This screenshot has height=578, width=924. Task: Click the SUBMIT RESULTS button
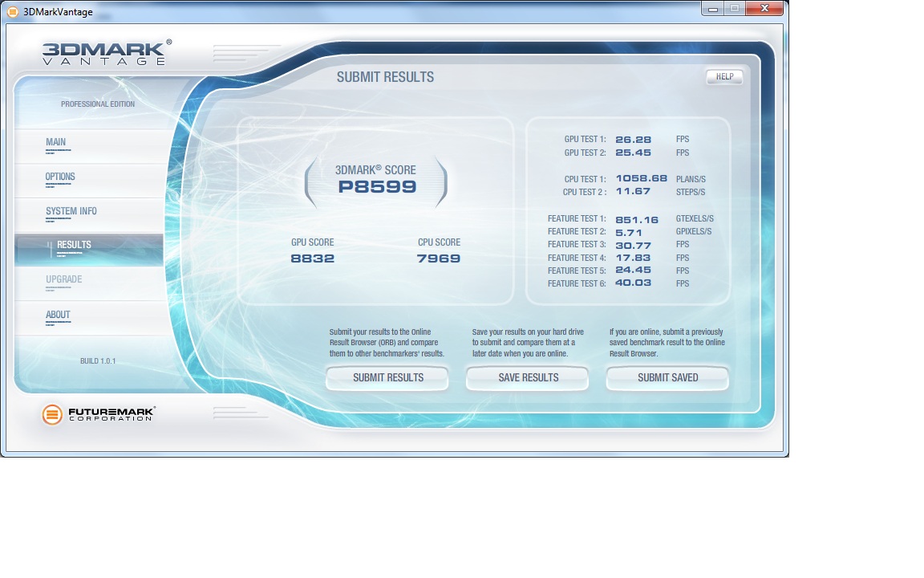pyautogui.click(x=387, y=378)
